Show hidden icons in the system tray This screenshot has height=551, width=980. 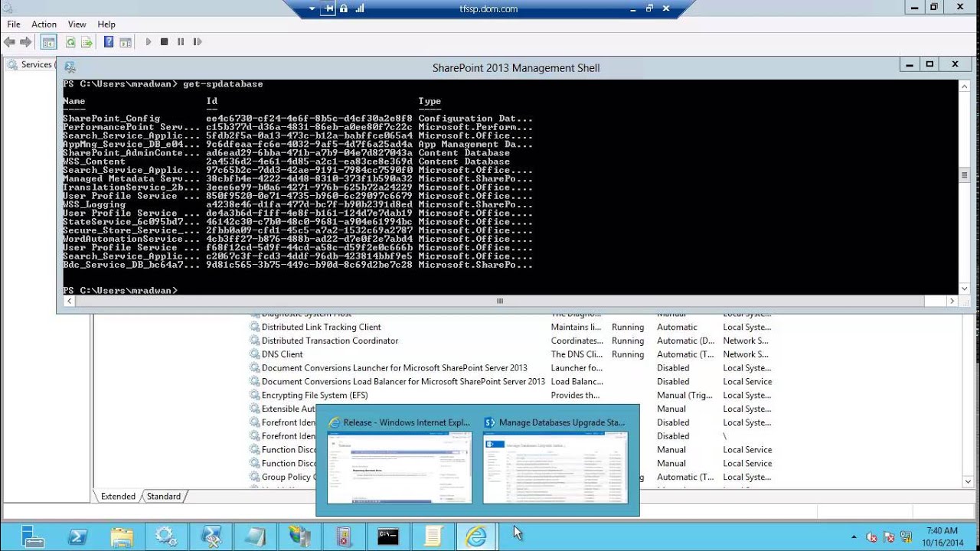point(854,537)
